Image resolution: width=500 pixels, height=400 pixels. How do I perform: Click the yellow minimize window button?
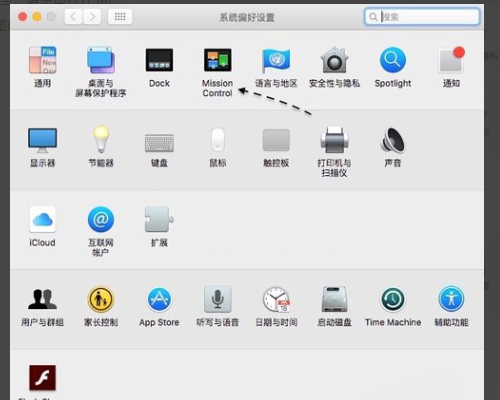(x=37, y=17)
